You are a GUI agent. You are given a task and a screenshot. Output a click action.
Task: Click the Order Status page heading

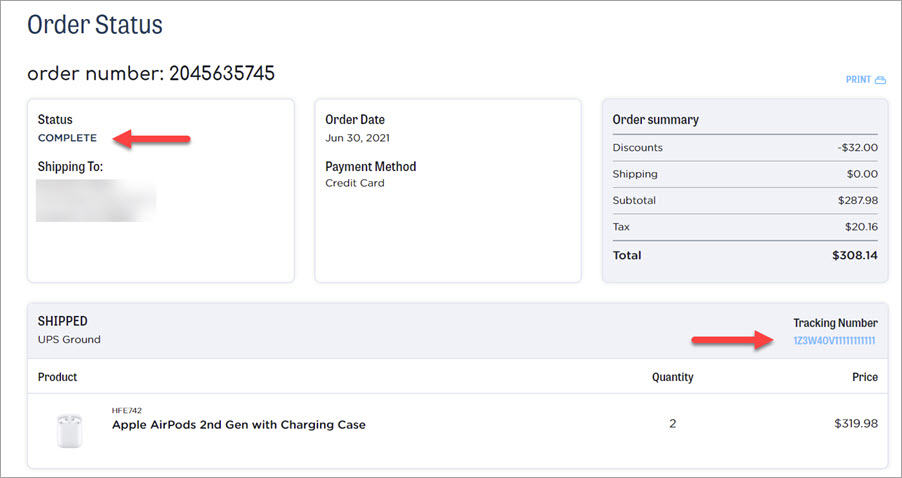click(94, 24)
